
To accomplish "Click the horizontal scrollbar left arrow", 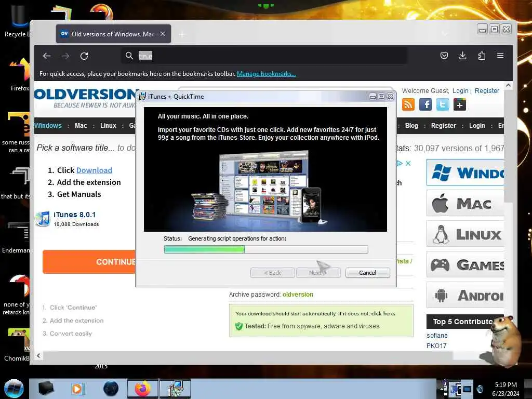I will pyautogui.click(x=38, y=355).
